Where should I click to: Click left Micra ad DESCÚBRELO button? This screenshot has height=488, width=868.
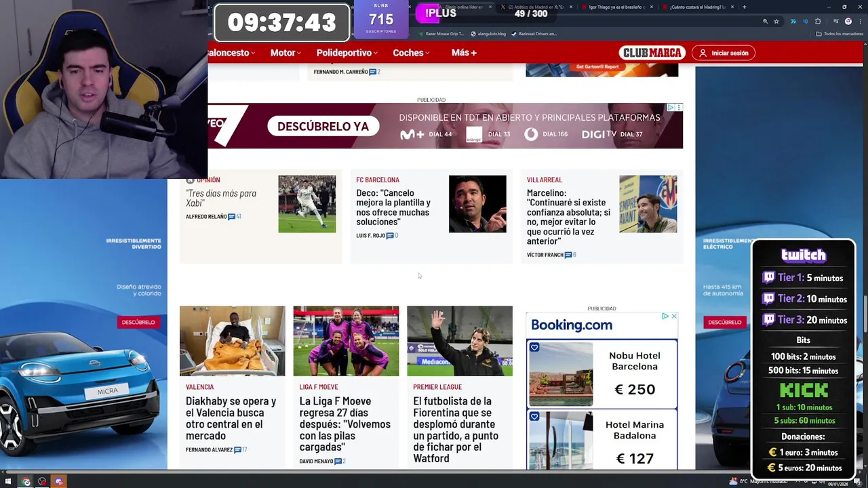pyautogui.click(x=138, y=322)
